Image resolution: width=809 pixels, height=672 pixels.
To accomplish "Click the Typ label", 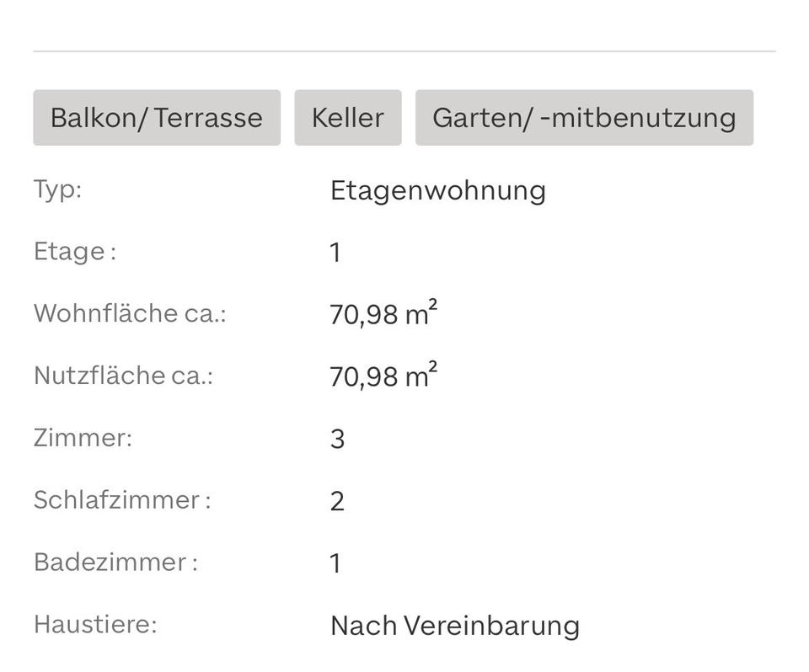I will [x=57, y=189].
